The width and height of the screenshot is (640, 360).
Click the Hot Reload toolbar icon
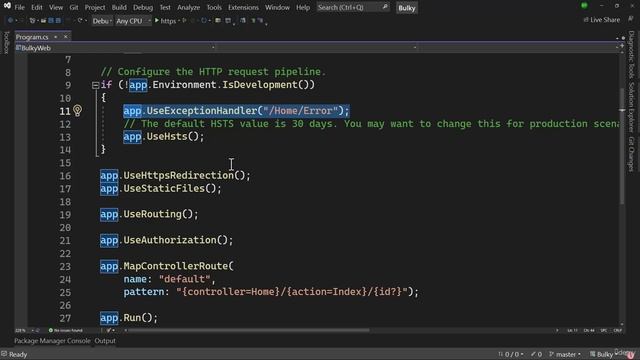204,20
